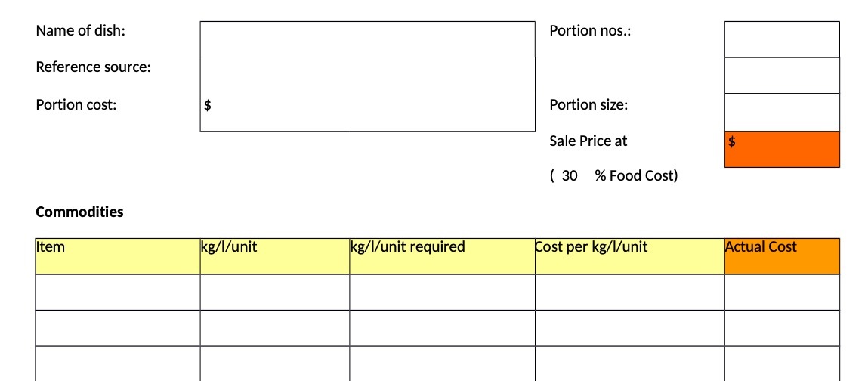868x381 pixels.
Task: Select the Portion size entry box
Action: pos(782,113)
